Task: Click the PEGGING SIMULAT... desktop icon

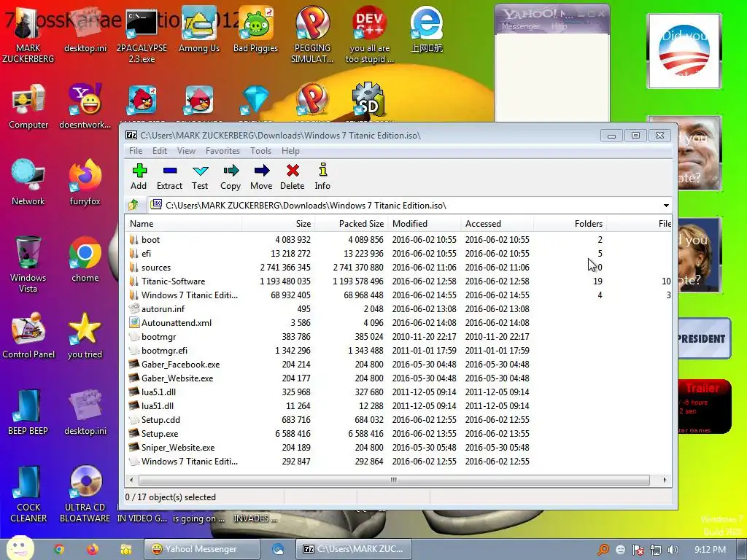Action: tap(312, 35)
